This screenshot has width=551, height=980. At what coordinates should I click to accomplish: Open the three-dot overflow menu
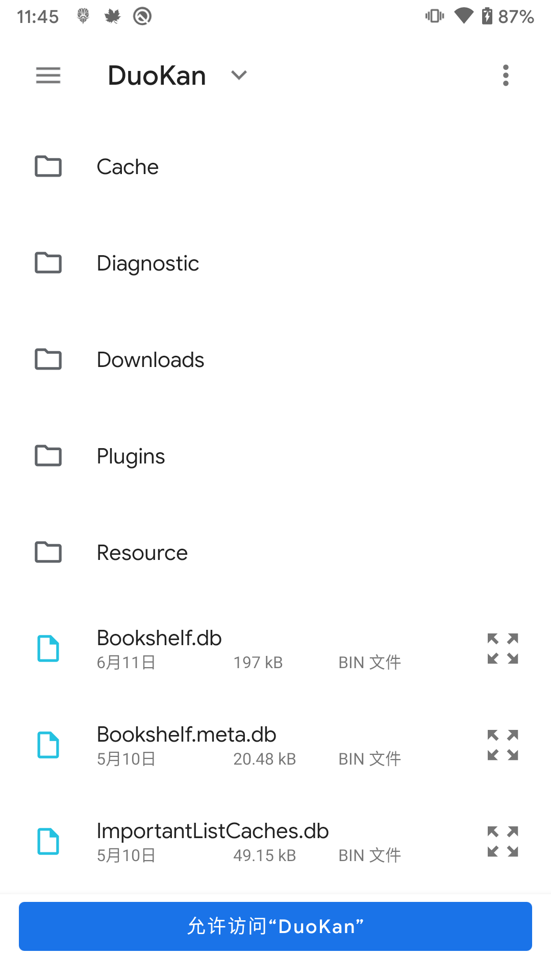(506, 75)
